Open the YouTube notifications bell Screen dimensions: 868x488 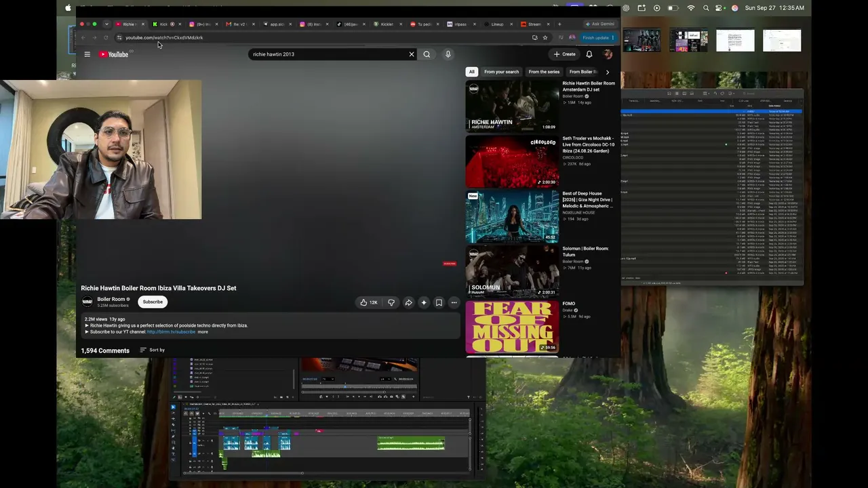(589, 54)
